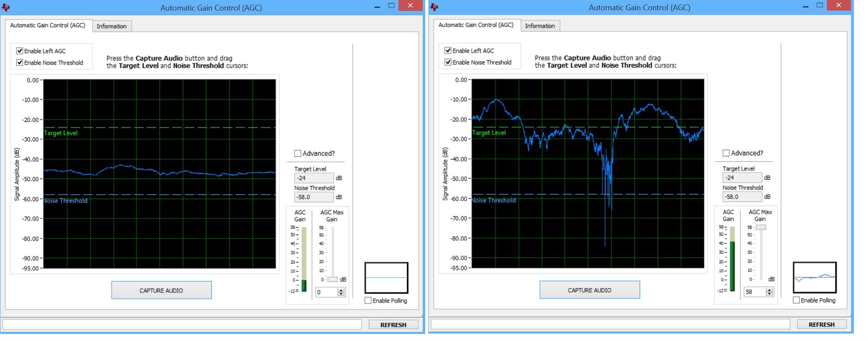Click AGC Gain level meter in left window

click(304, 259)
